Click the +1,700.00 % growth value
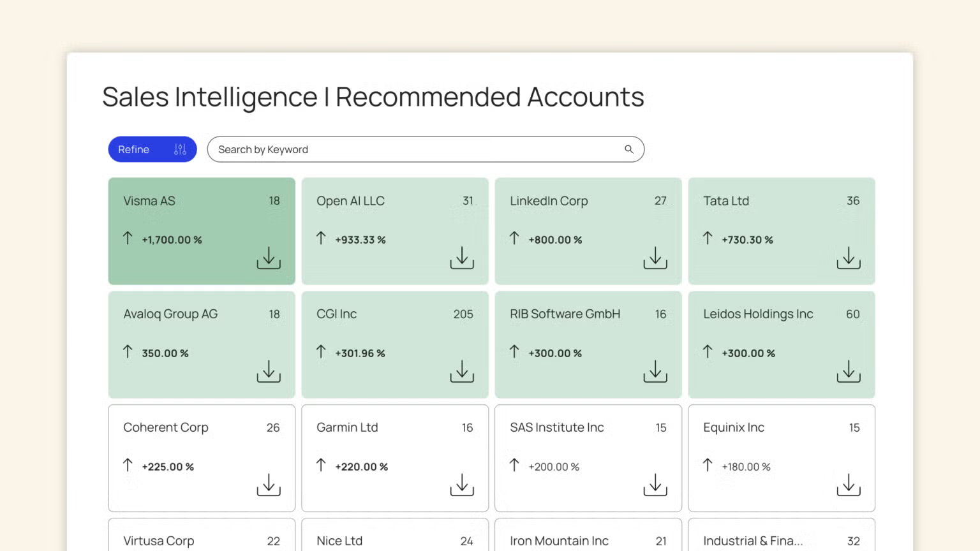The width and height of the screenshot is (980, 551). pyautogui.click(x=172, y=240)
